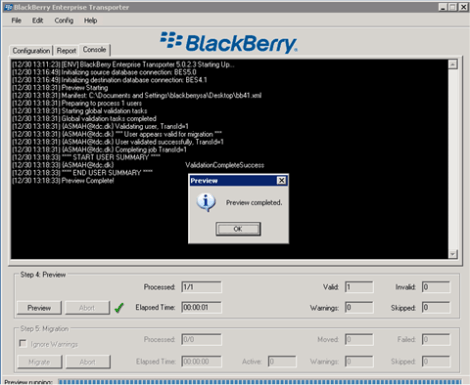Click the BlackBerry icon in title bar
Image resolution: width=470 pixels, height=385 pixels.
point(8,7)
